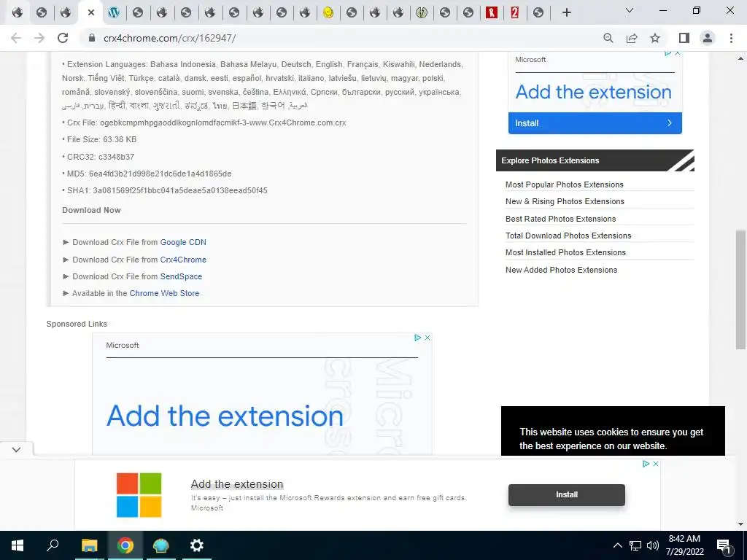Open the Settings gear in the taskbar

tap(197, 545)
